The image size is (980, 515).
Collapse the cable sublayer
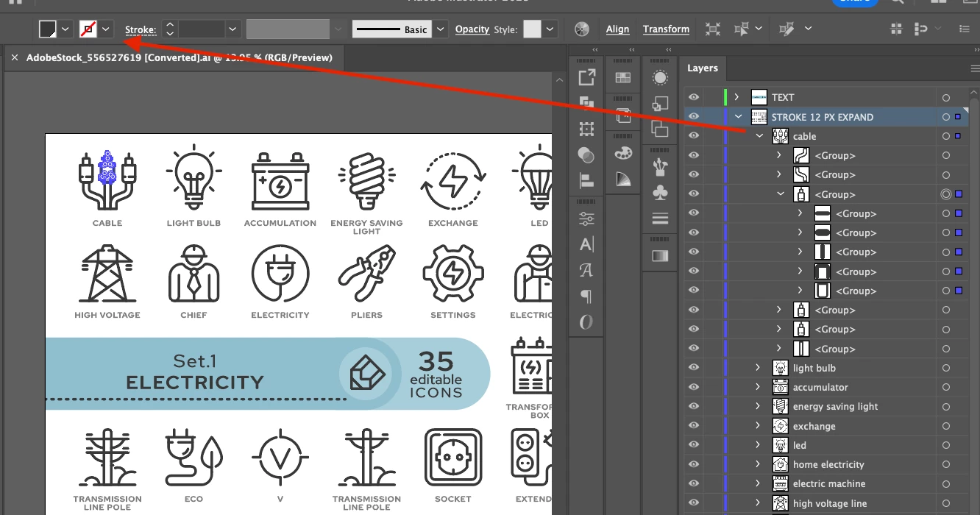(759, 136)
